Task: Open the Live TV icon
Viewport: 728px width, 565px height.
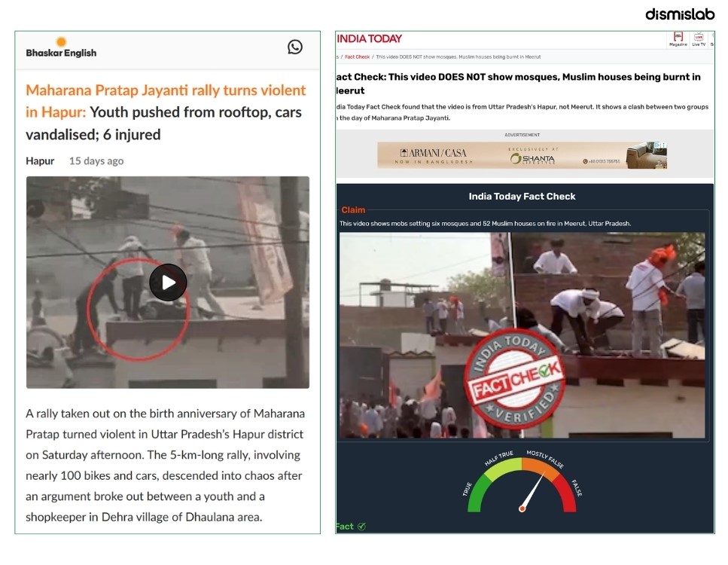Action: coord(699,39)
